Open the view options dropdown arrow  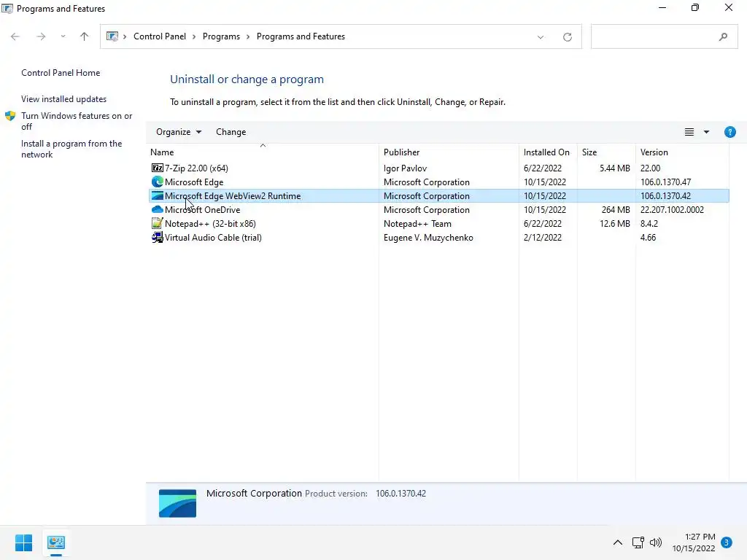tap(706, 132)
